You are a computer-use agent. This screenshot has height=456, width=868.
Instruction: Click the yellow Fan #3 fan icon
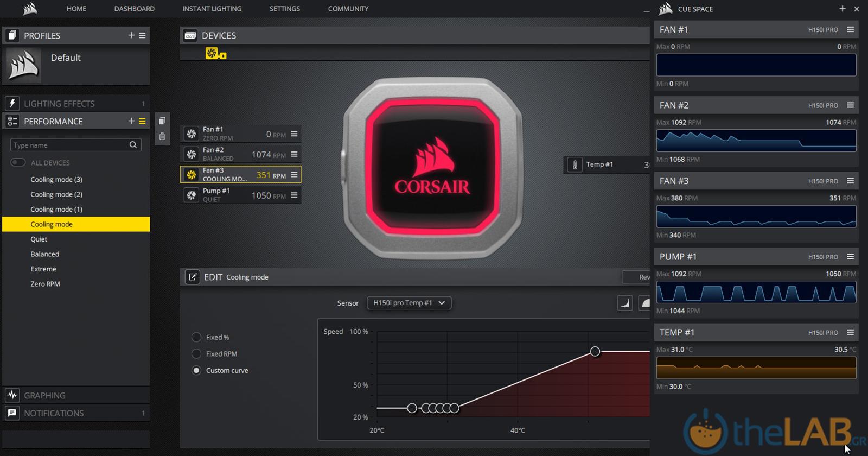pos(191,175)
